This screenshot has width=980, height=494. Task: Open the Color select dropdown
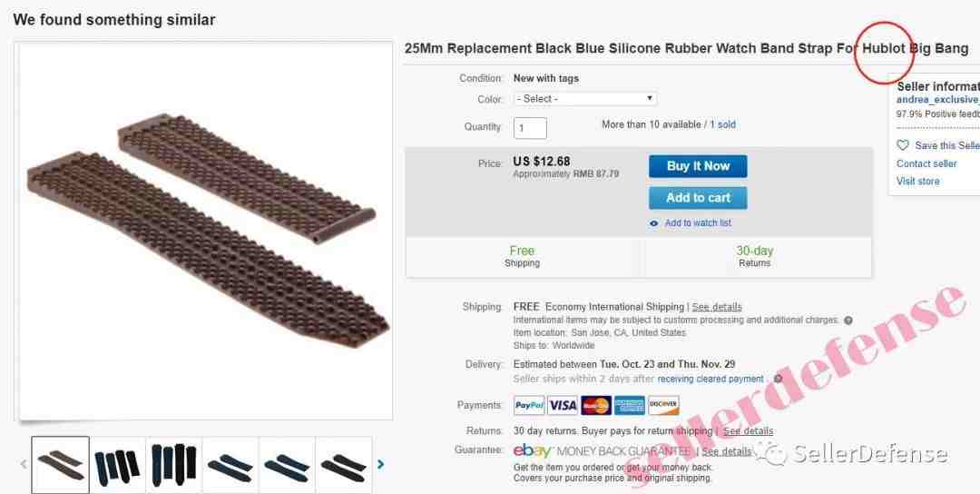pyautogui.click(x=585, y=99)
